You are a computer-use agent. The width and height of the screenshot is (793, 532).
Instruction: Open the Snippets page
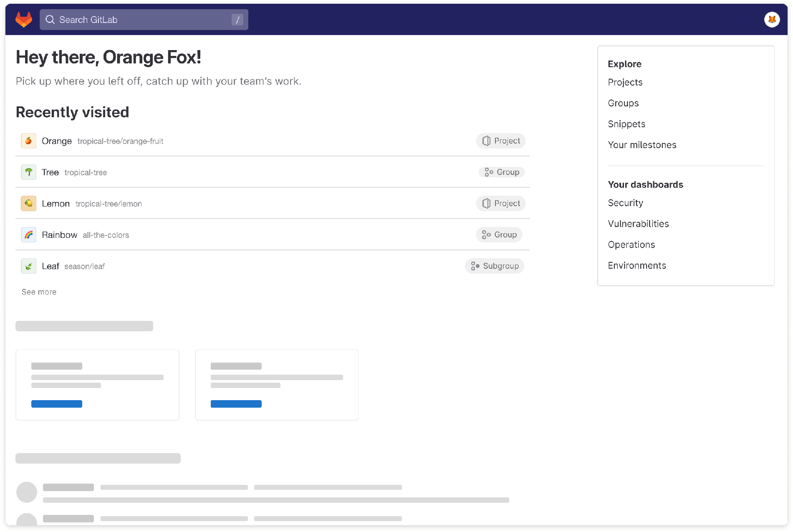(626, 124)
